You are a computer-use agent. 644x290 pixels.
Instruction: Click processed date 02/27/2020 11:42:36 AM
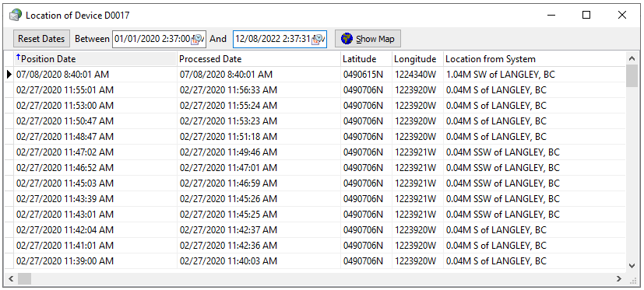259,246
